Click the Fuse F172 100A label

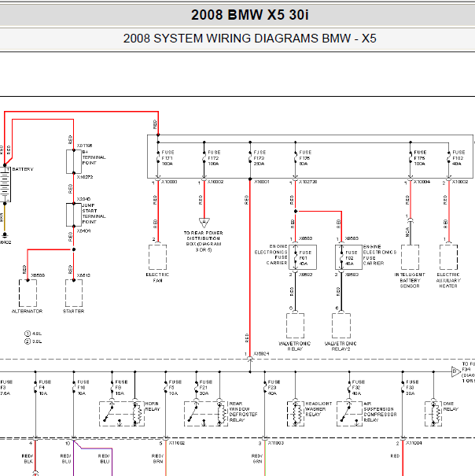[214, 158]
